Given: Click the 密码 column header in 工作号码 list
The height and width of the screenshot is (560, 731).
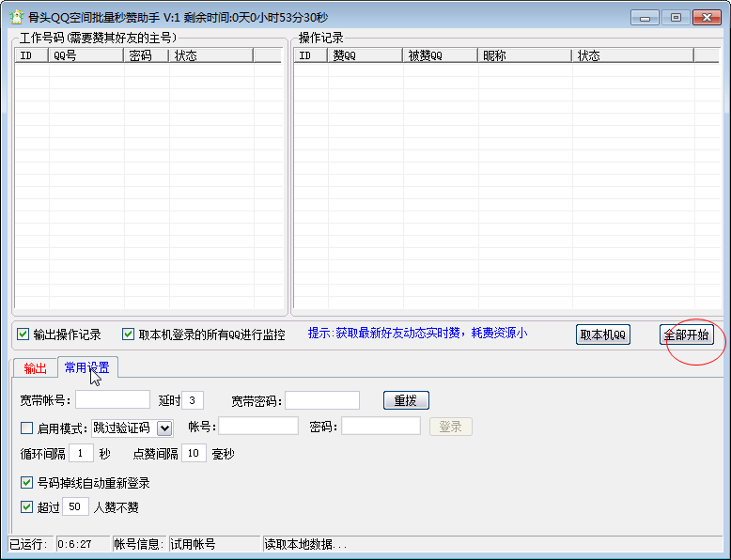Looking at the screenshot, I should point(147,55).
